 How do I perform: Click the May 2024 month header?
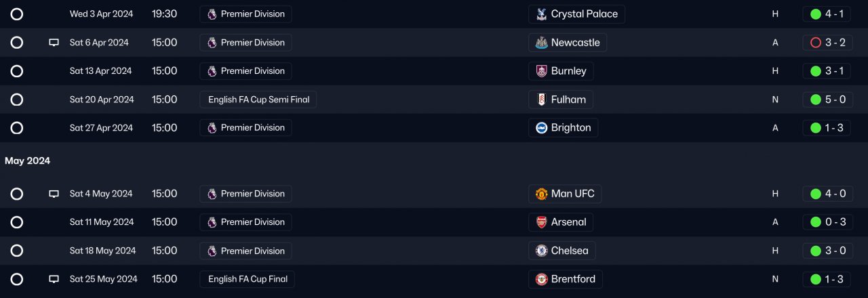pyautogui.click(x=28, y=161)
